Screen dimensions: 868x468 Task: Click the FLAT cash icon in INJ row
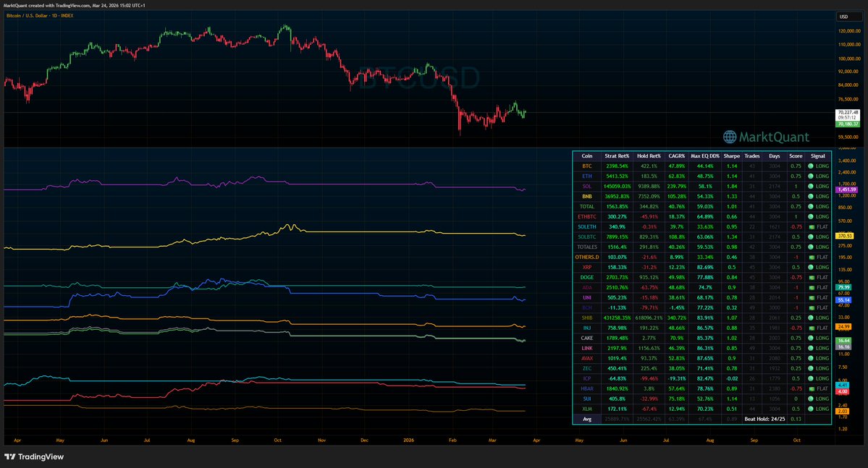tap(811, 328)
